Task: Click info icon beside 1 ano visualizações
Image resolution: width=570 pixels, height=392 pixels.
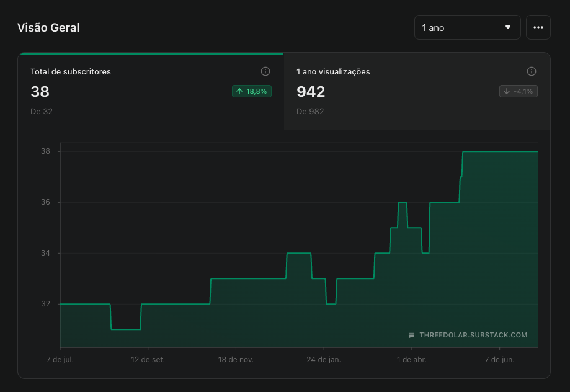Action: tap(531, 71)
